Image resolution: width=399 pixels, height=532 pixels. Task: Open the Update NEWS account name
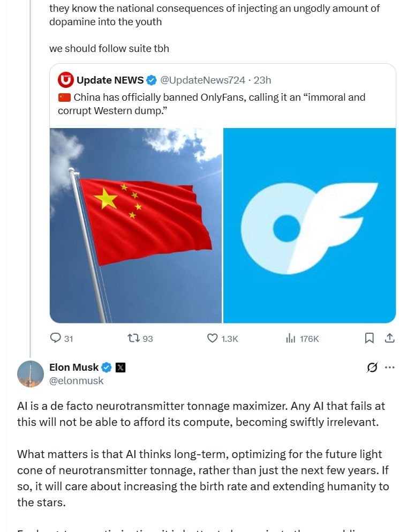click(110, 80)
